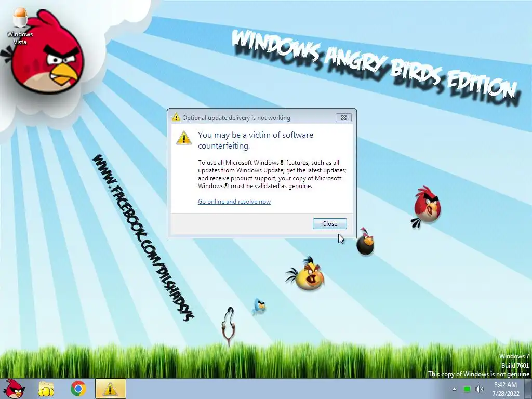This screenshot has height=399, width=532.
Task: Click the small warning icon in the title bar
Action: (176, 117)
